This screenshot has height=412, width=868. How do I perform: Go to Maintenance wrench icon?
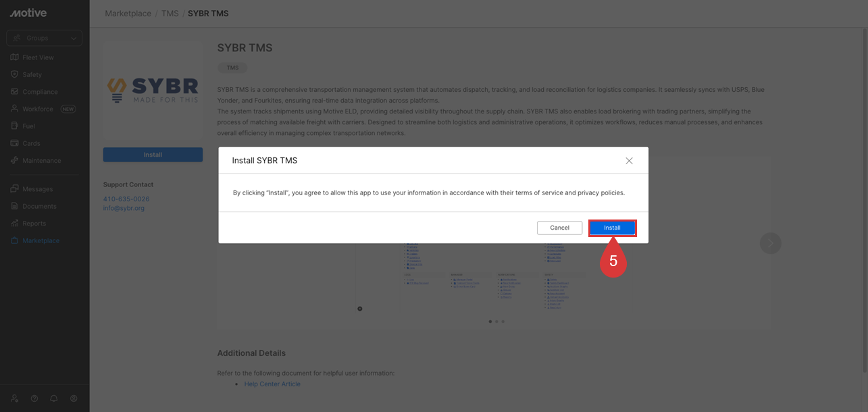(15, 161)
